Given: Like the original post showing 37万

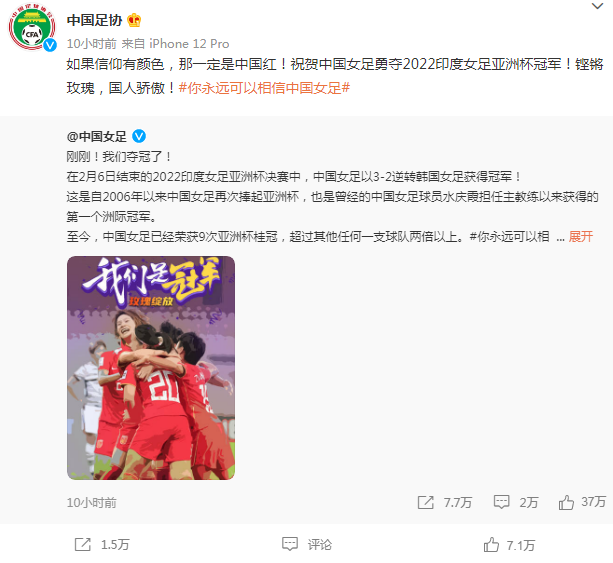Looking at the screenshot, I should coord(582,502).
